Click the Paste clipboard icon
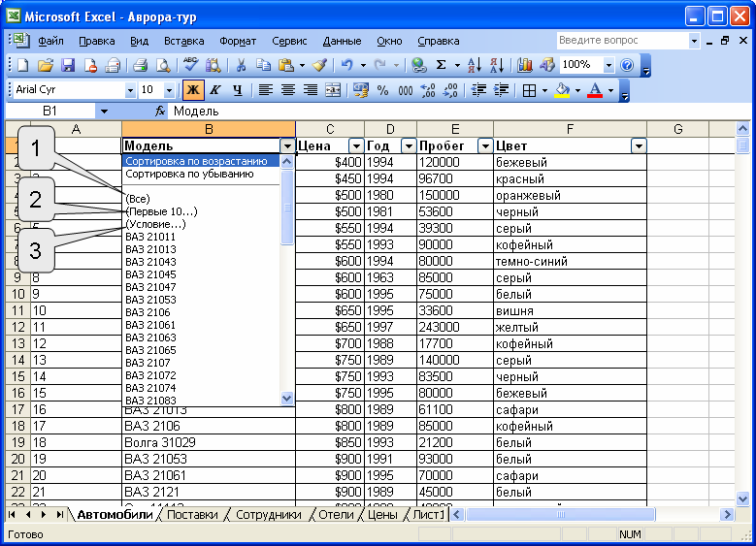The width and height of the screenshot is (756, 546). coord(286,65)
